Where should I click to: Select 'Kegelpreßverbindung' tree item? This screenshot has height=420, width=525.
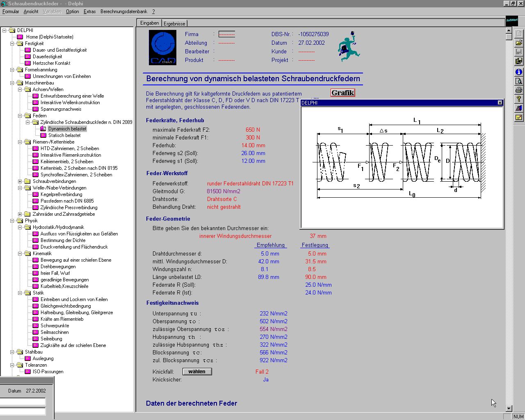(x=61, y=194)
